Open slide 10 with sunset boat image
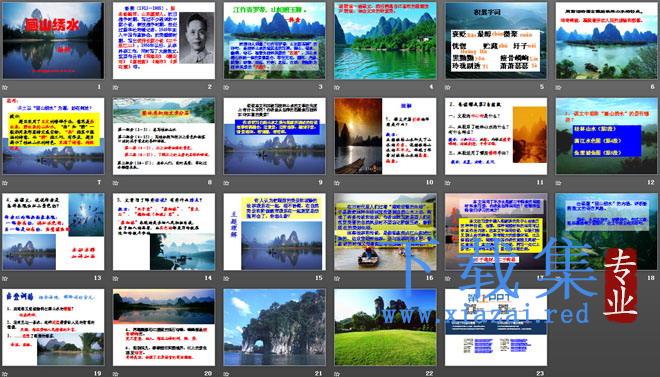Image resolution: width=660 pixels, height=377 pixels. [x=385, y=136]
